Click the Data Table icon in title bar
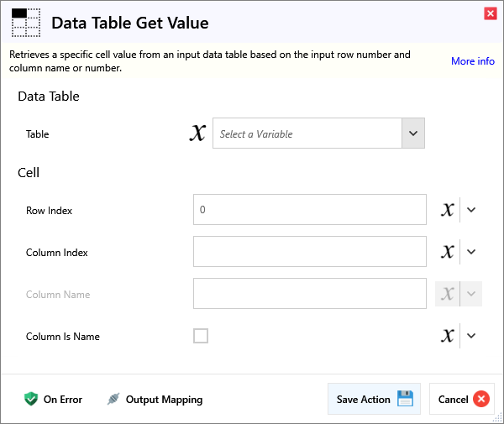Viewport: 504px width, 424px height. (x=25, y=23)
